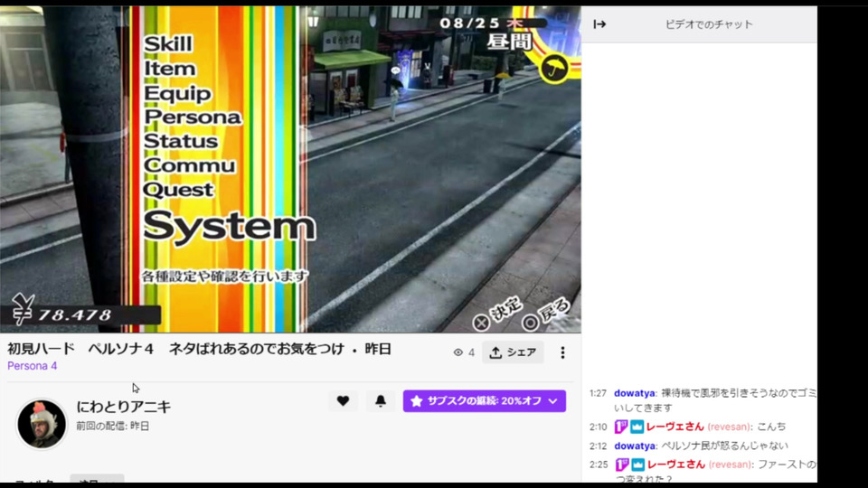Image resolution: width=868 pixels, height=488 pixels.
Task: Toggle the notification bell
Action: coord(381,400)
